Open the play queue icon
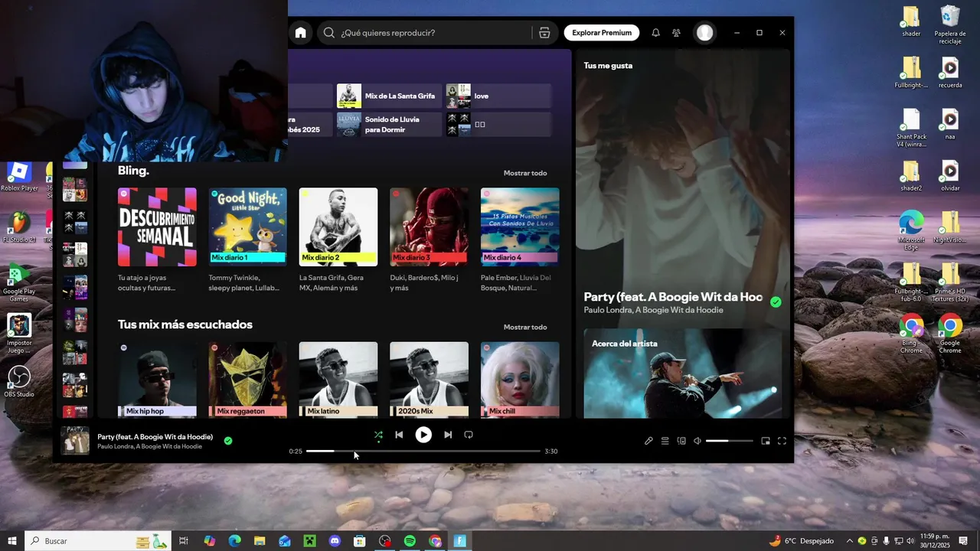Image resolution: width=980 pixels, height=551 pixels. pyautogui.click(x=665, y=441)
